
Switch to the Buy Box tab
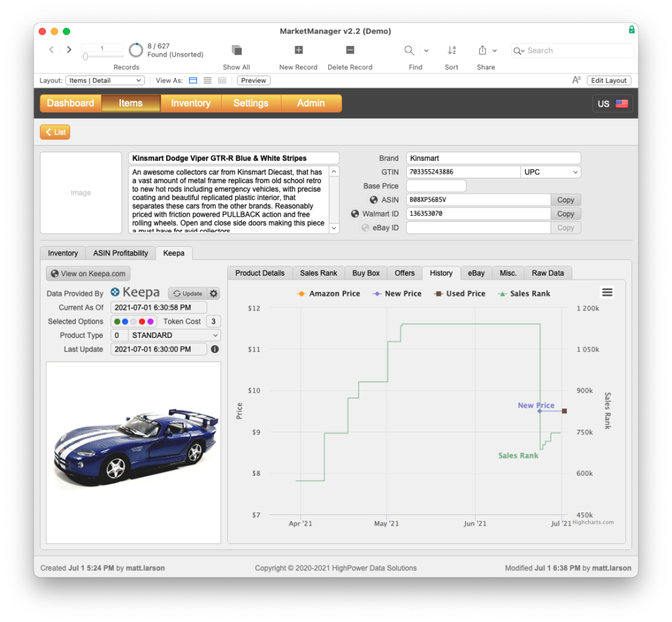coord(366,273)
